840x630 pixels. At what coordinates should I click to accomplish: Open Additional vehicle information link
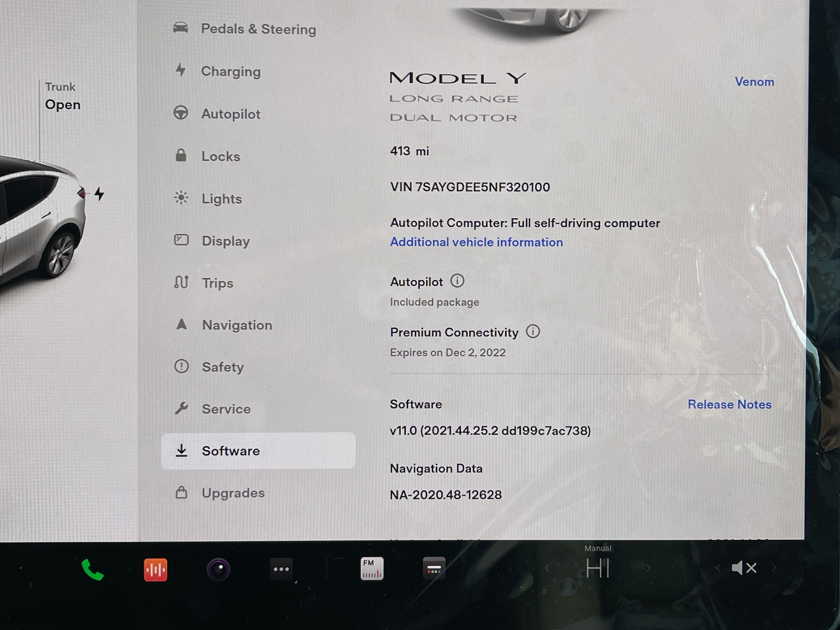click(x=476, y=242)
